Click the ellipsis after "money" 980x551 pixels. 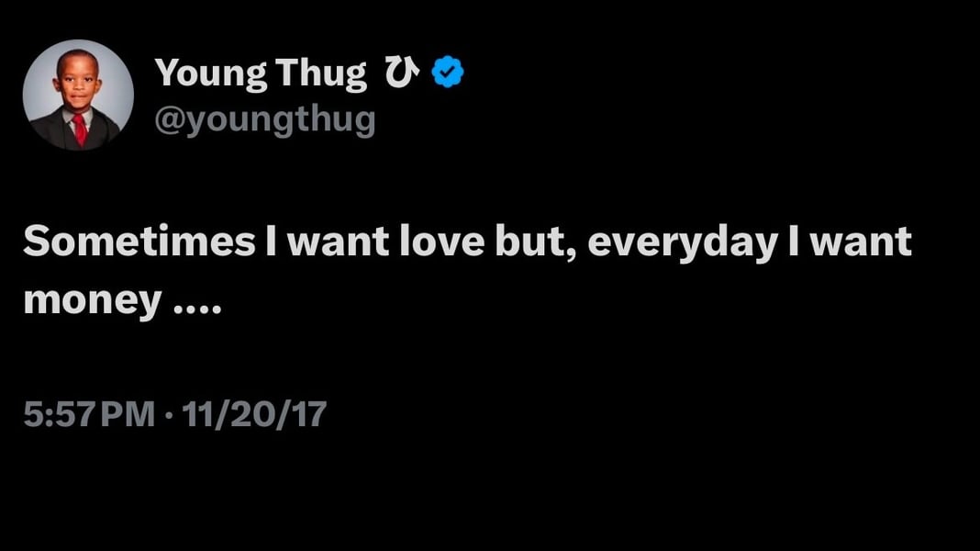coord(197,308)
